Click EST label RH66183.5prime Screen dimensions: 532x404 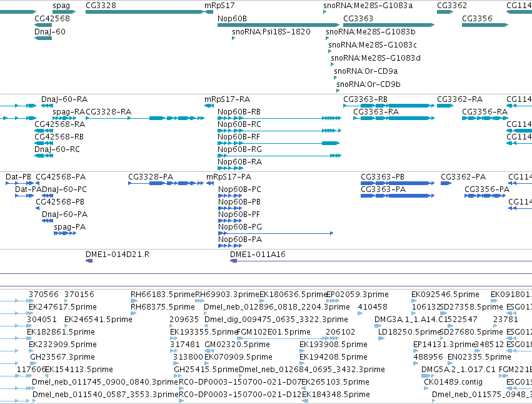pyautogui.click(x=163, y=295)
